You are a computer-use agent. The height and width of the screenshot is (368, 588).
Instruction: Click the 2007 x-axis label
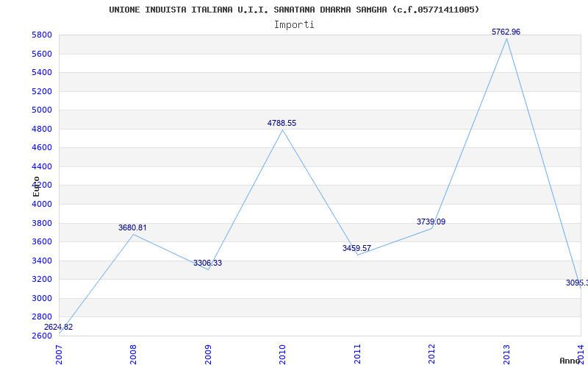click(x=60, y=354)
